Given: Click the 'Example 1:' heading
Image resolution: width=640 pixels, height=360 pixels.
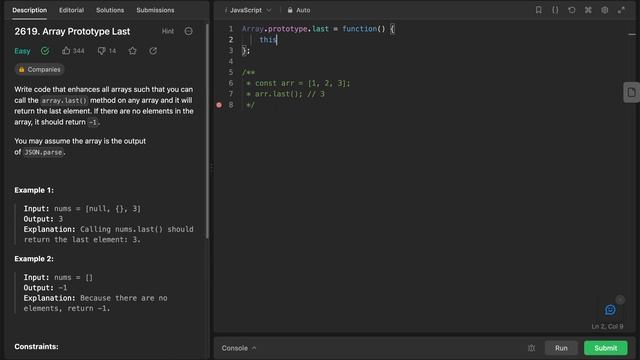Looking at the screenshot, I should pyautogui.click(x=34, y=190).
